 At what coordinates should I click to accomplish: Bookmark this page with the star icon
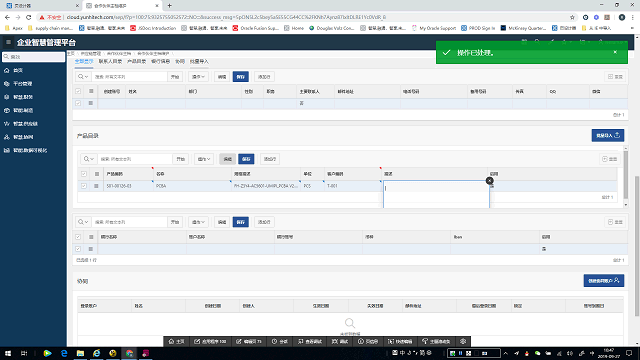tap(572, 17)
